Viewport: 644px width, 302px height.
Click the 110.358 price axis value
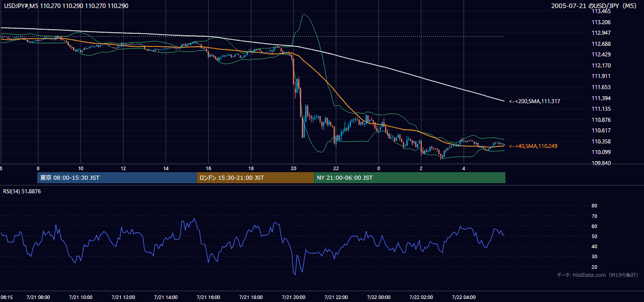pos(601,141)
